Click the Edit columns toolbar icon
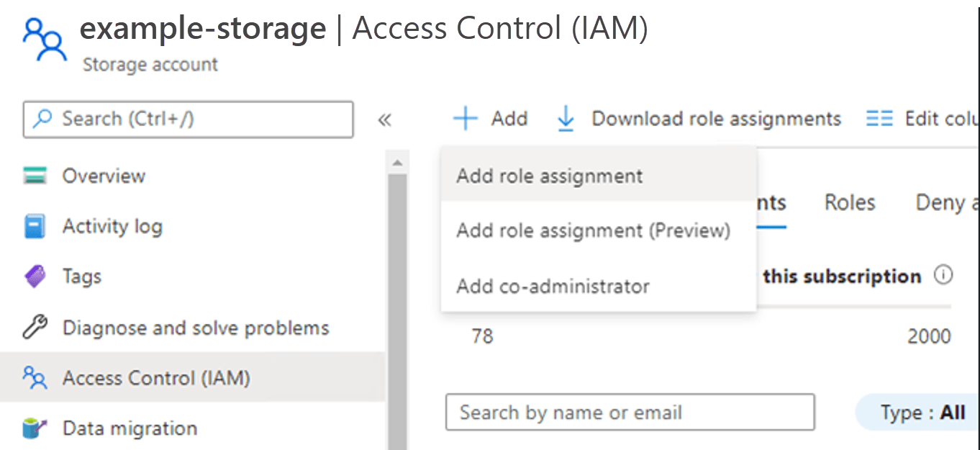980x450 pixels. tap(879, 117)
